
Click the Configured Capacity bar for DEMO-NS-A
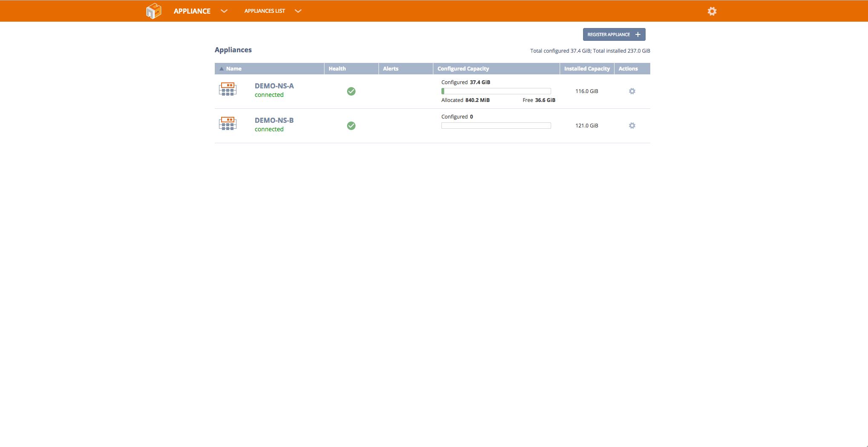496,91
